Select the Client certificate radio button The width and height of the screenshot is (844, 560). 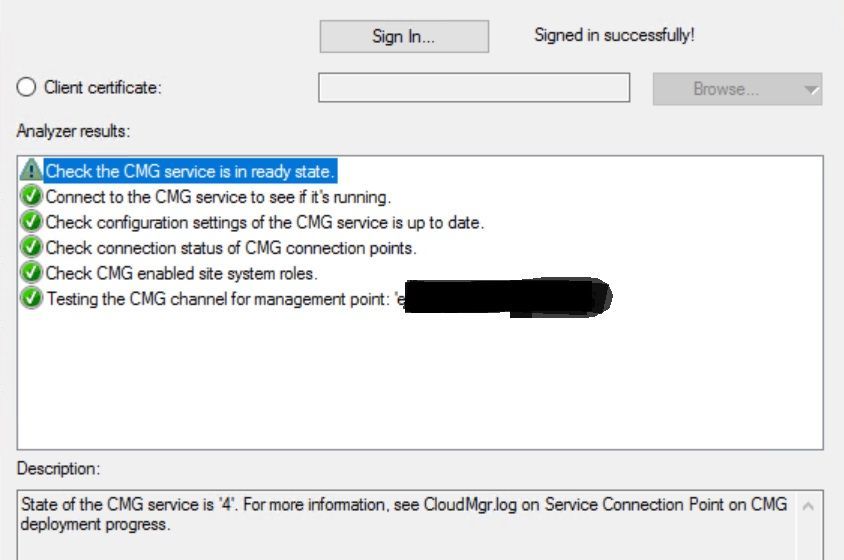click(x=27, y=88)
